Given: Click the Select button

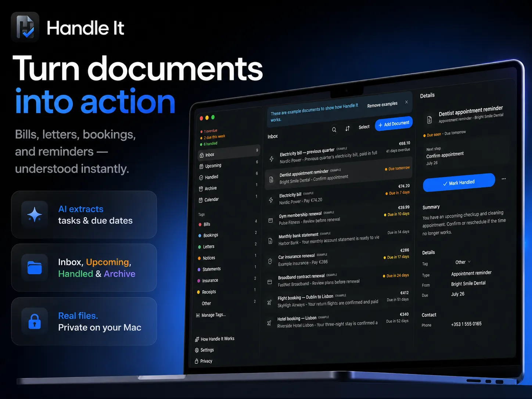Looking at the screenshot, I should (364, 127).
